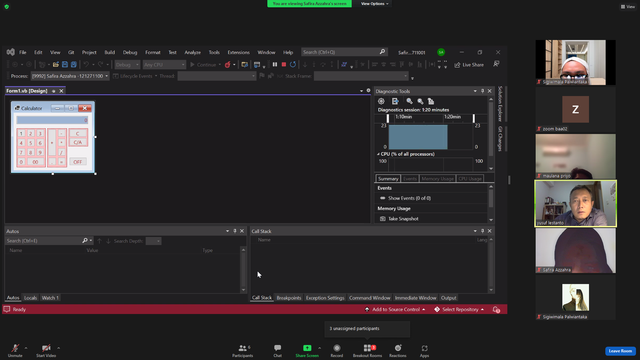640x360 pixels.
Task: Select Memory Usage diagnostics tab
Action: coord(437,179)
